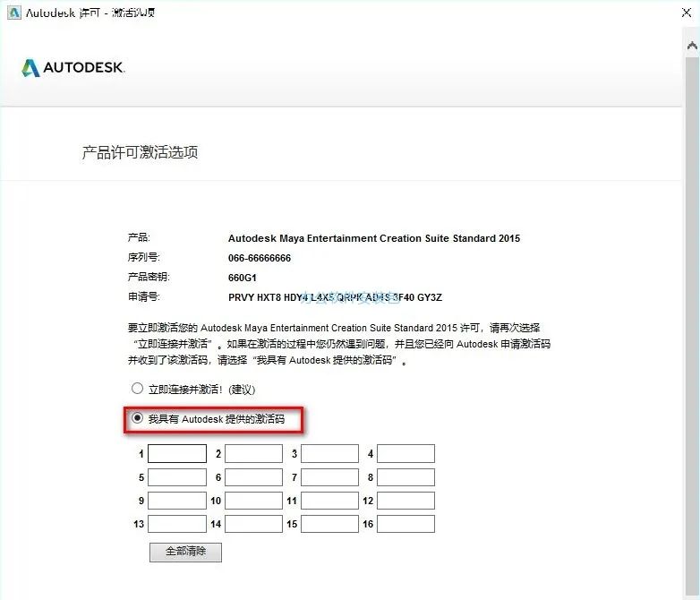Click the vertical scrollbar track
The height and width of the screenshot is (600, 700).
pos(693,326)
